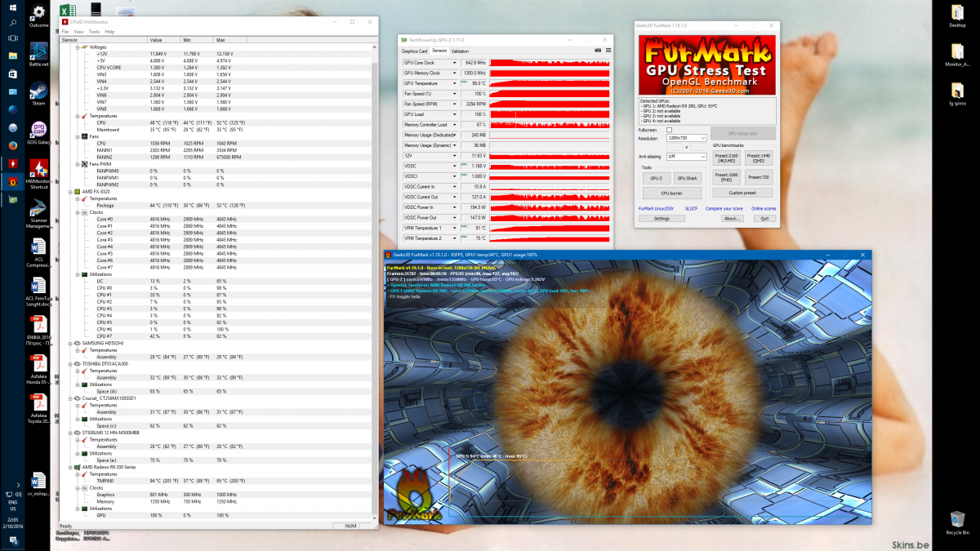The height and width of the screenshot is (551, 980).
Task: Collapse AMD Radeon R9 200 Series node
Action: point(70,467)
